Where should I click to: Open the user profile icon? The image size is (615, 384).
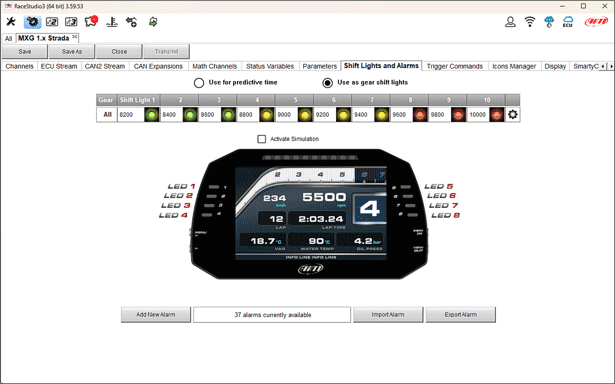tap(510, 22)
